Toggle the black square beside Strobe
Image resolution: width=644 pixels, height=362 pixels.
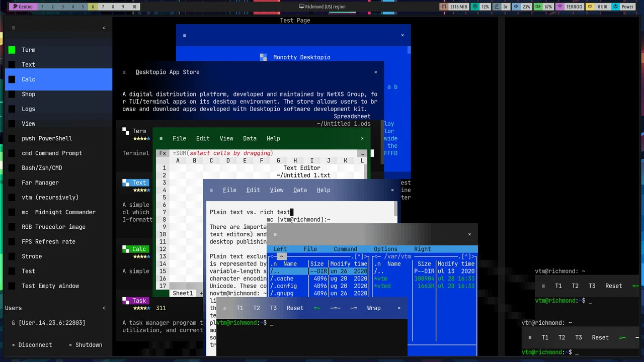pyautogui.click(x=12, y=256)
